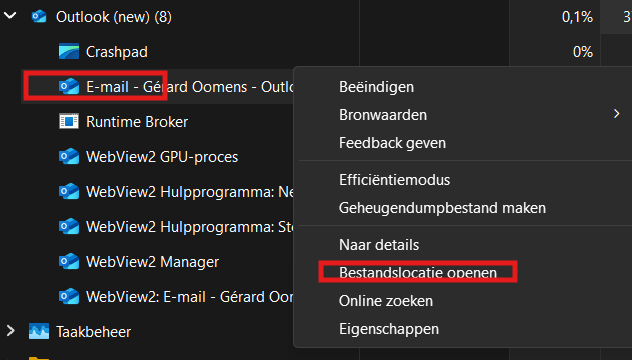This screenshot has height=360, width=632.
Task: Choose Beëindigen from the context menu
Action: click(x=376, y=87)
